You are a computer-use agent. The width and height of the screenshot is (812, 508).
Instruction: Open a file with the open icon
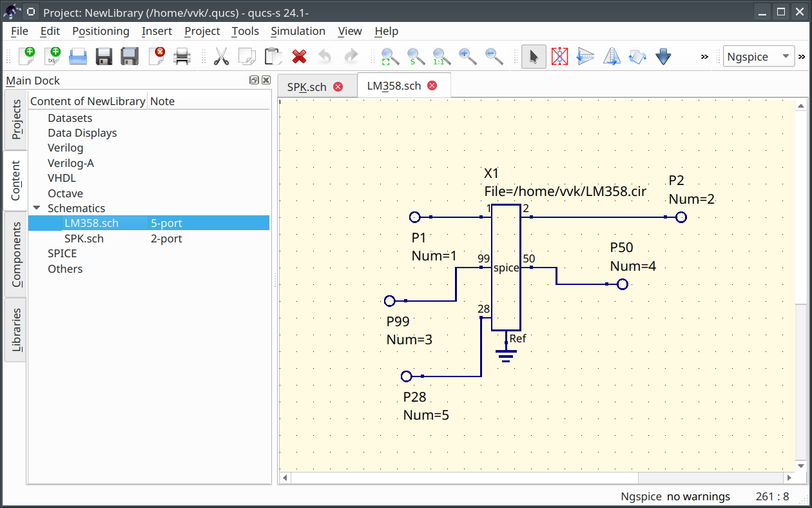click(x=78, y=57)
